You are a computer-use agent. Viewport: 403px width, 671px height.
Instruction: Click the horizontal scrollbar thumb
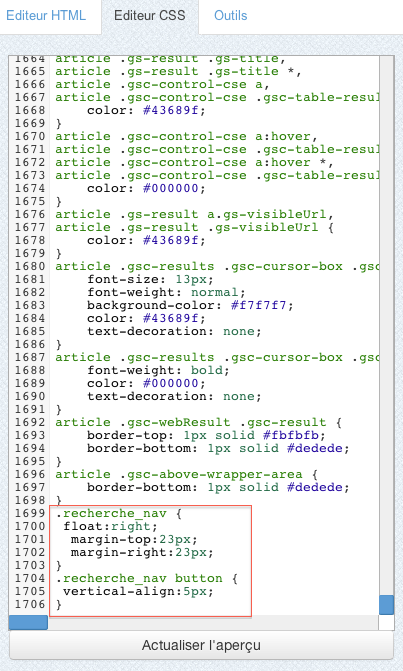(28, 623)
